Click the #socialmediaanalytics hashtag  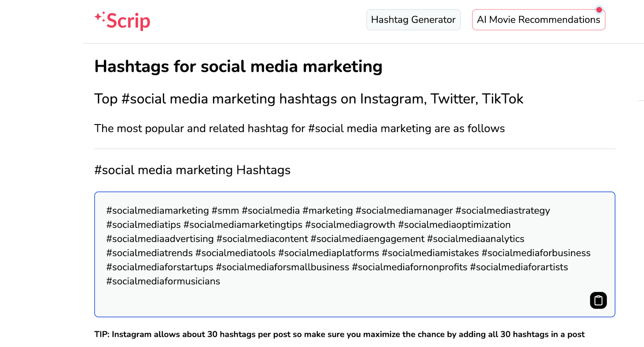[475, 239]
